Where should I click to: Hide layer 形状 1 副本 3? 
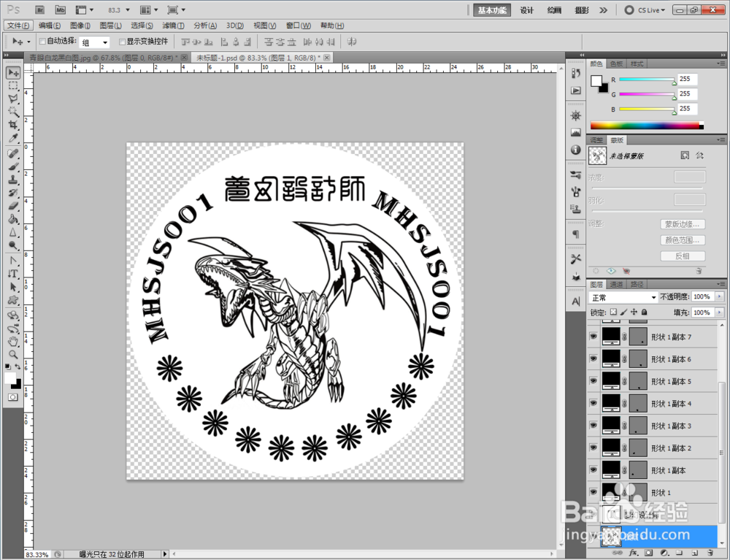[x=593, y=426]
